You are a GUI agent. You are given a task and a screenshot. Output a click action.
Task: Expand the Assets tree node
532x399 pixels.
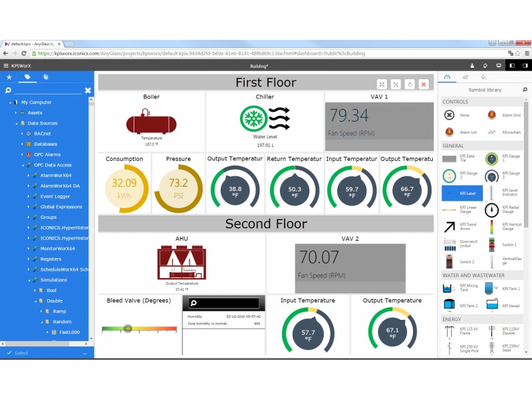click(x=16, y=112)
